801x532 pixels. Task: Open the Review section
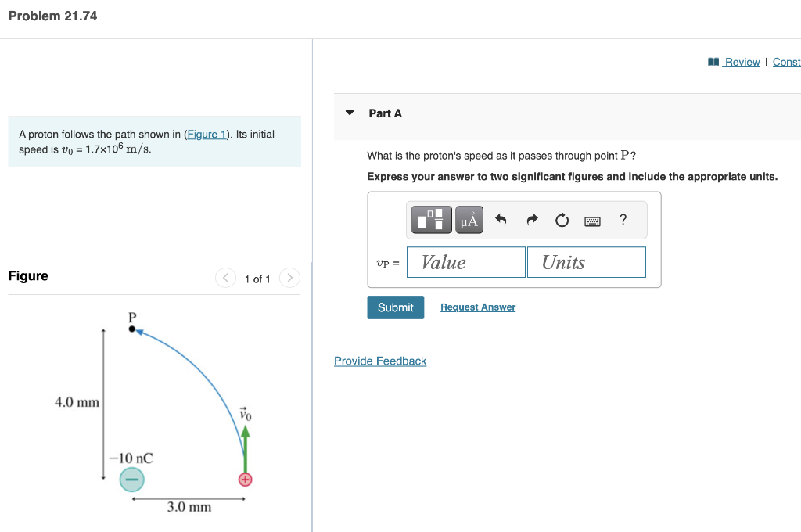point(740,62)
